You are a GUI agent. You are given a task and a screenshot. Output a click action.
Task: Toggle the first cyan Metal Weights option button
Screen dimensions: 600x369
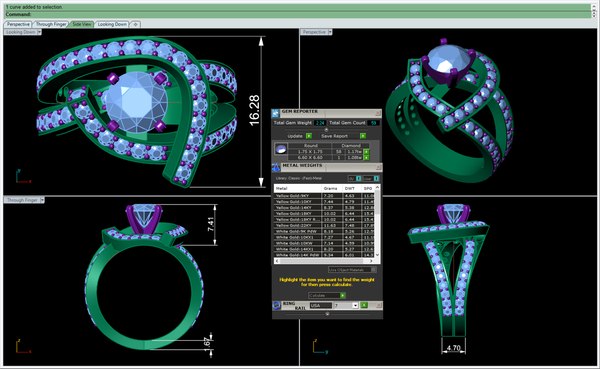[x=359, y=178]
